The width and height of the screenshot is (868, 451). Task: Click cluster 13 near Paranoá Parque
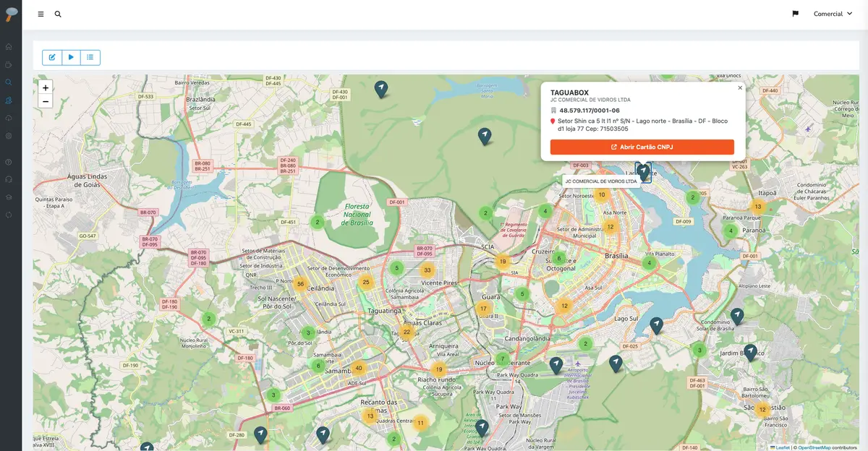pos(758,207)
